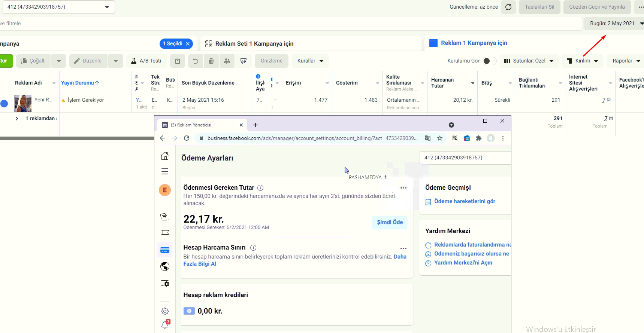Open the Kurallar dropdown

(x=311, y=61)
